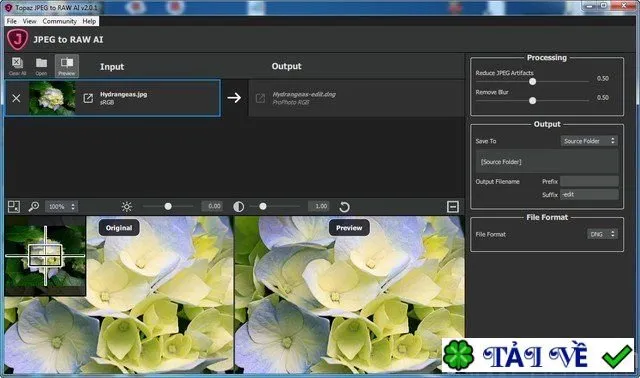Viewport: 640px width, 378px height.
Task: Click the zoom magnifier icon
Action: click(x=34, y=207)
